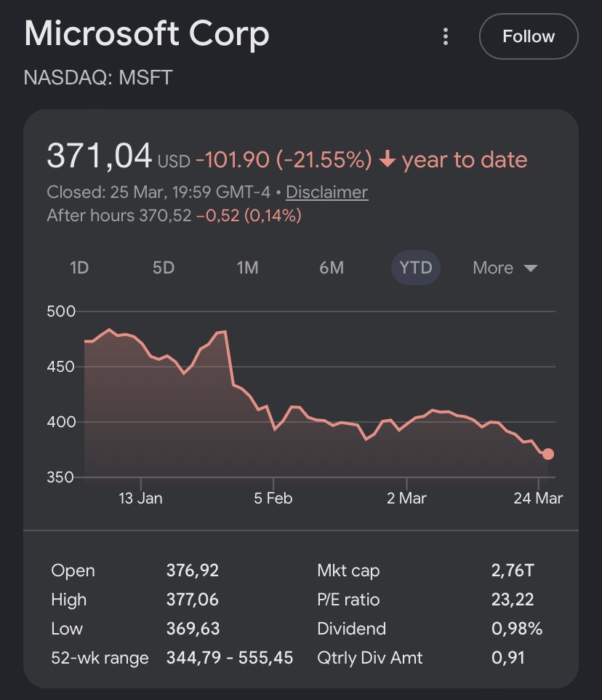Click the 400 y-axis label
Screen dimensions: 602x700
click(61, 422)
